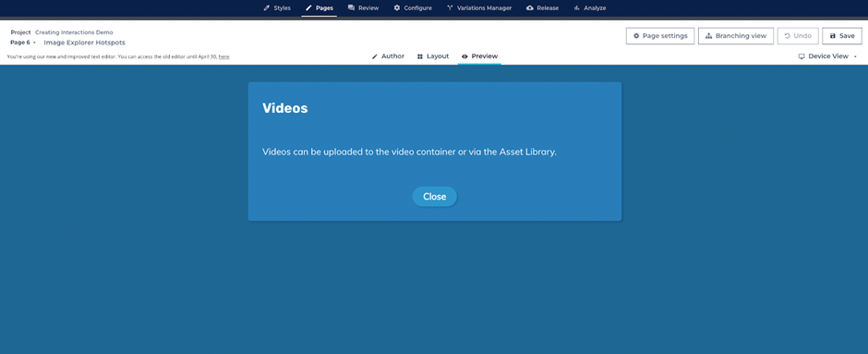Open the Release section
This screenshot has height=354, width=868.
click(543, 8)
